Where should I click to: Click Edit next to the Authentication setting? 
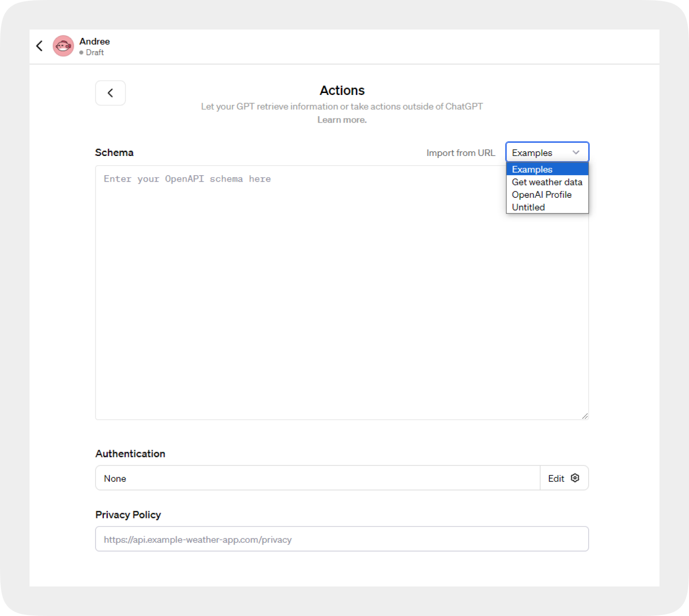[556, 478]
